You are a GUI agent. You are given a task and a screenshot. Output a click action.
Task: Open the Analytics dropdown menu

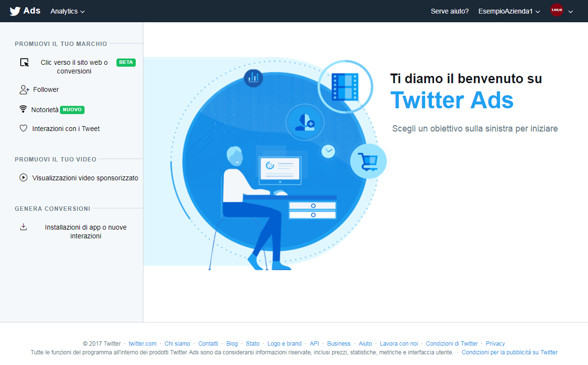click(x=68, y=11)
